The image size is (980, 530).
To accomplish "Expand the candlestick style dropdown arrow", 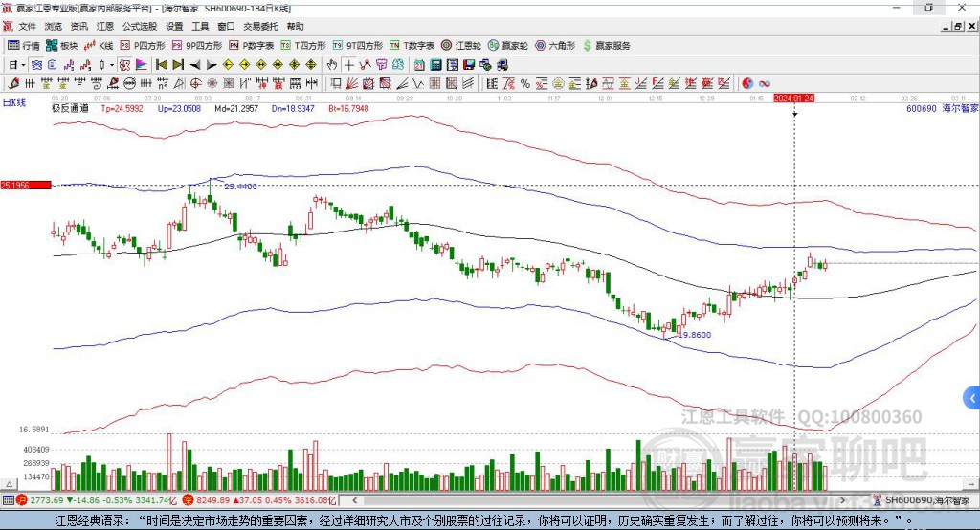I will [x=111, y=65].
